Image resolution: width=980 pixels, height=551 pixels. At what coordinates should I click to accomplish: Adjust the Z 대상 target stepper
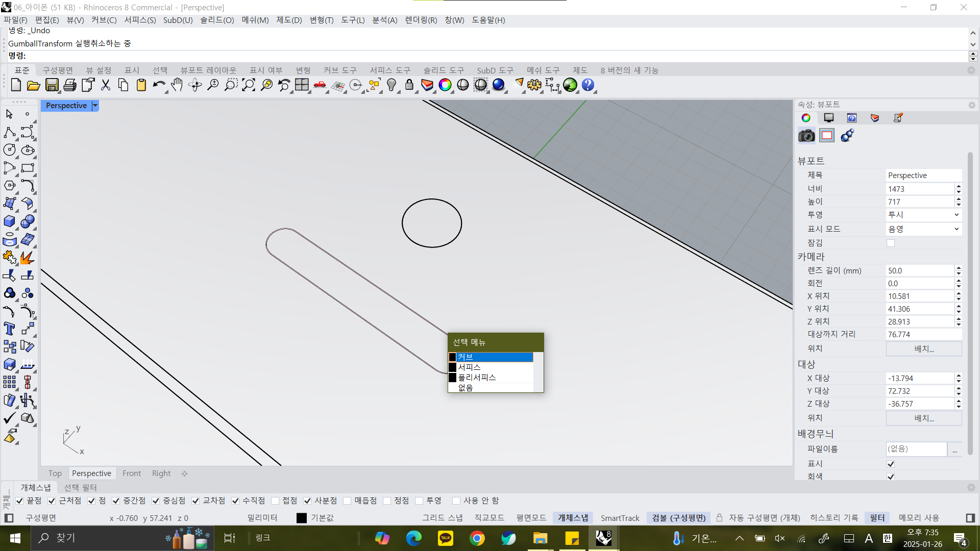(959, 404)
